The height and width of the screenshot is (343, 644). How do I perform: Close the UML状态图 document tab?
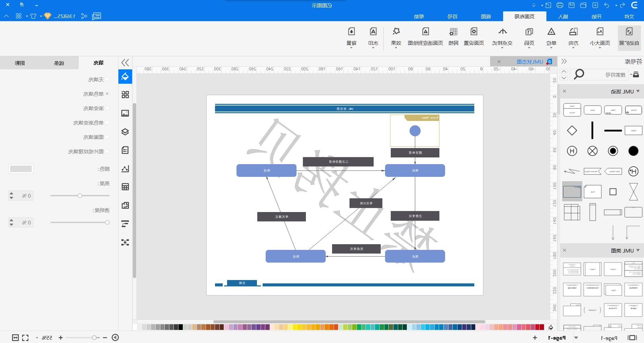click(499, 62)
